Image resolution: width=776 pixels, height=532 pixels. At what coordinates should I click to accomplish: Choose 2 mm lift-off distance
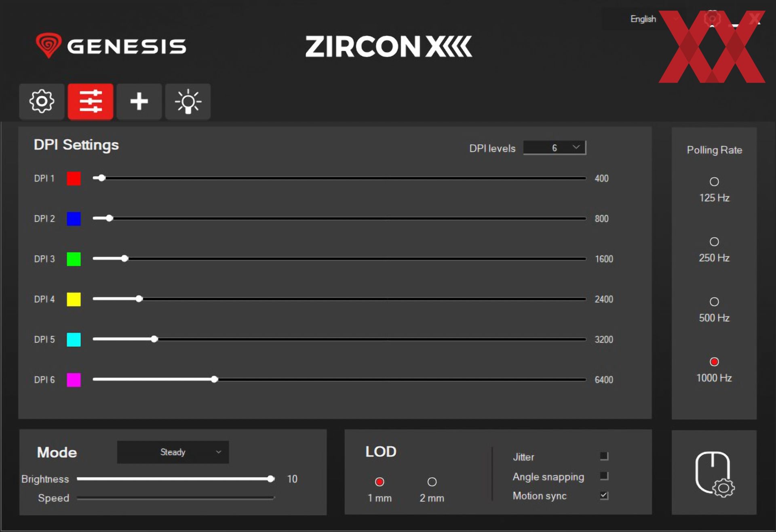(x=432, y=482)
